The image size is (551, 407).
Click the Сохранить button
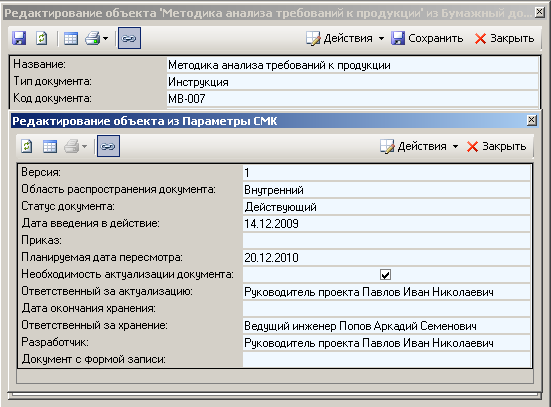[427, 38]
